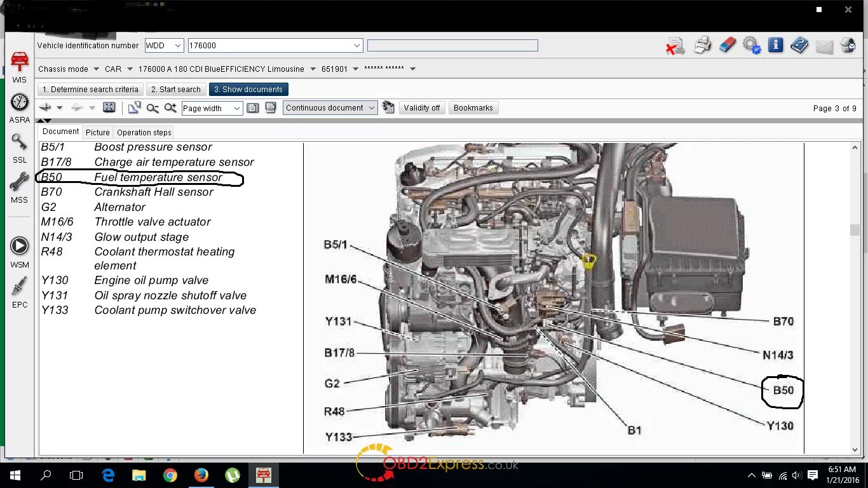
Task: Click the open in new window icon
Action: click(134, 108)
